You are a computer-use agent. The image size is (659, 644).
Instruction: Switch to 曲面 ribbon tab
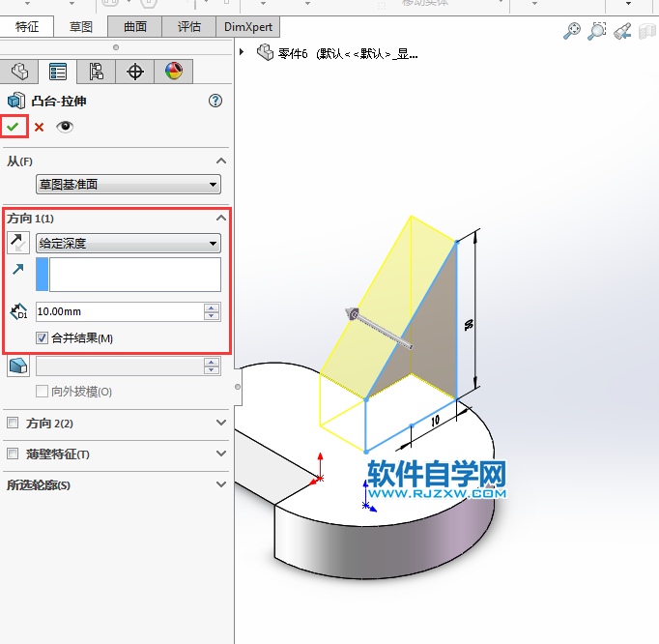tap(135, 27)
